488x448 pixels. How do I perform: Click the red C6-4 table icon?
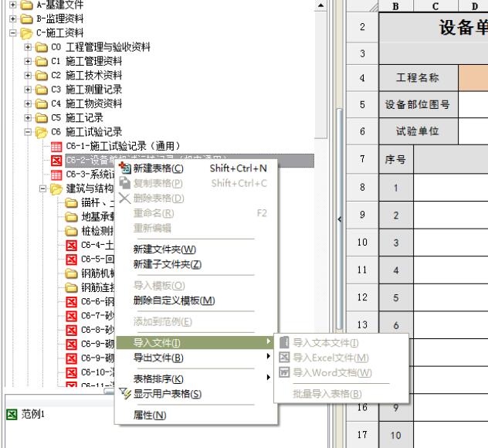(71, 246)
